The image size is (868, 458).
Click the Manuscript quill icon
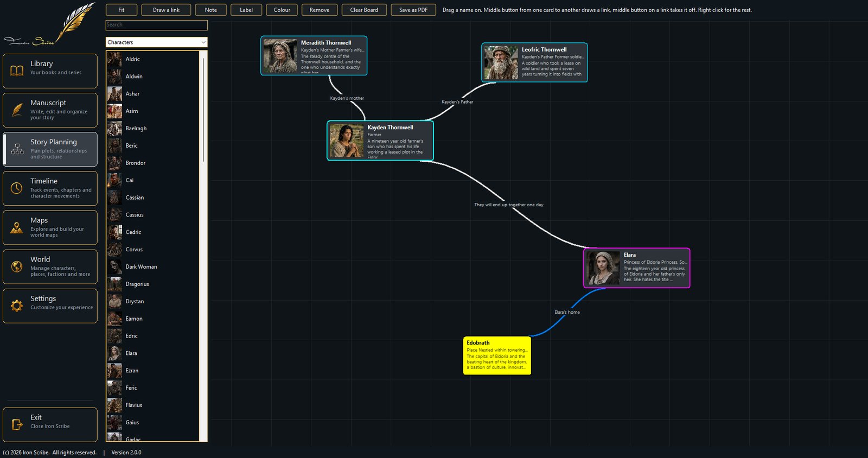[17, 110]
